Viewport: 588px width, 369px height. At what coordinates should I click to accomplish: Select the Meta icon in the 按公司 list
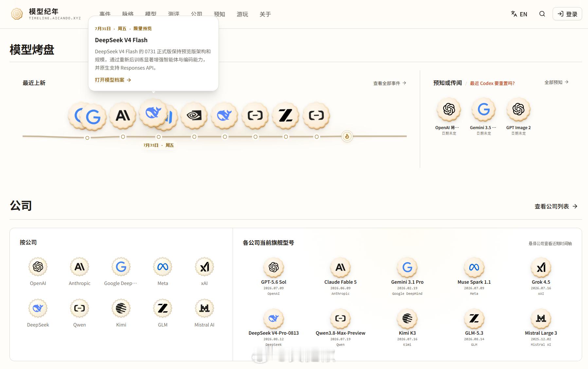163,267
